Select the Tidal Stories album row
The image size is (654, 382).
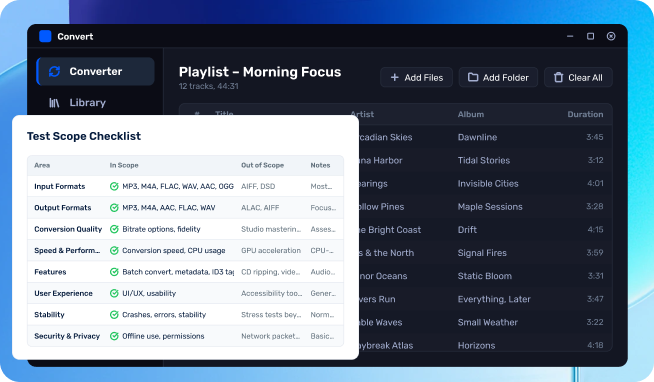(x=485, y=160)
